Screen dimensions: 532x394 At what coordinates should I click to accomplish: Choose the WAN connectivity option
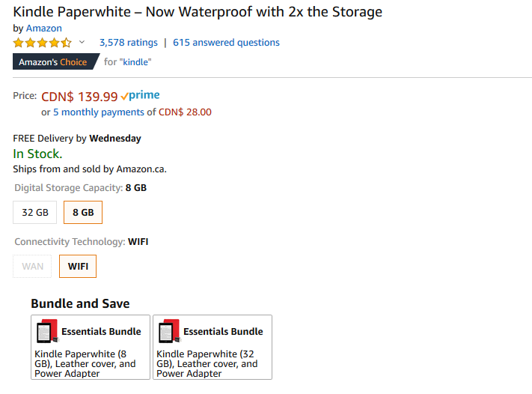coord(33,266)
